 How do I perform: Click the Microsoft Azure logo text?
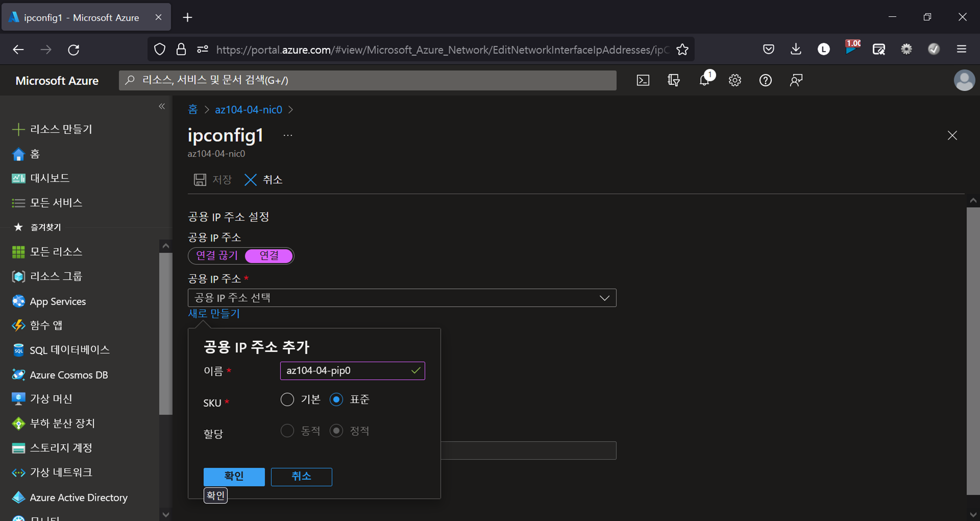(x=57, y=80)
